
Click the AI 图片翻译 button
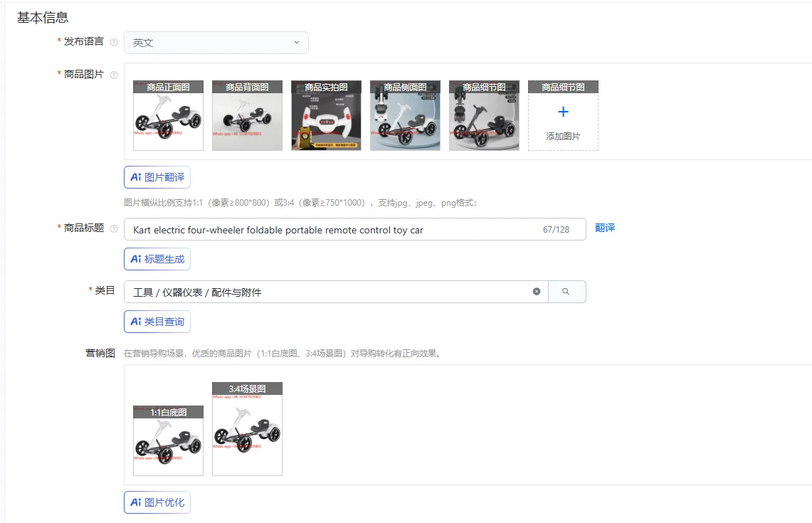pyautogui.click(x=157, y=177)
